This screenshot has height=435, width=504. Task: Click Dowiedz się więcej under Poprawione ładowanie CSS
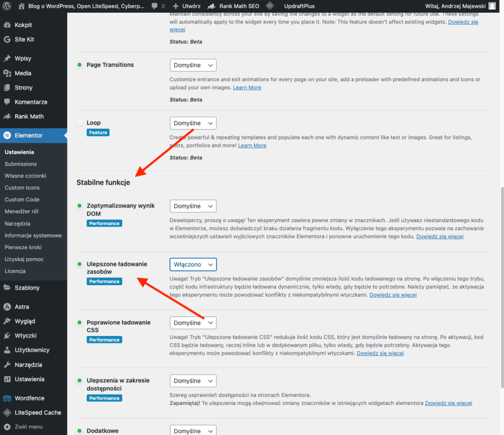coord(380,353)
